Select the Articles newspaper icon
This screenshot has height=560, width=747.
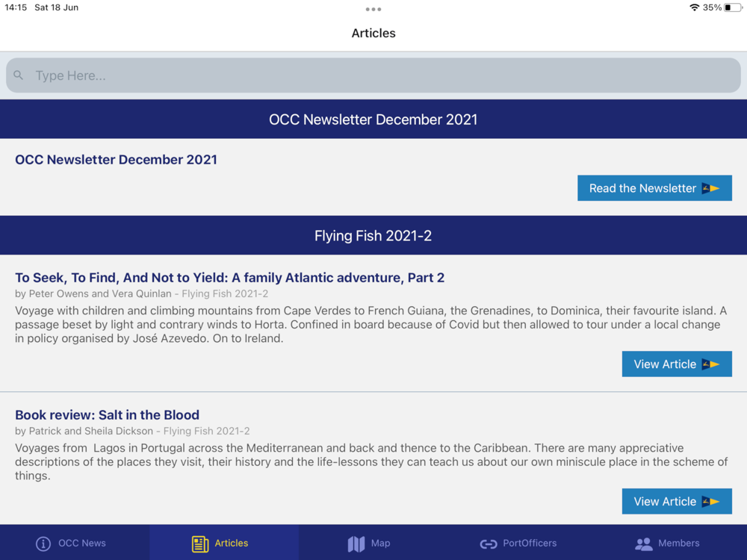tap(200, 544)
